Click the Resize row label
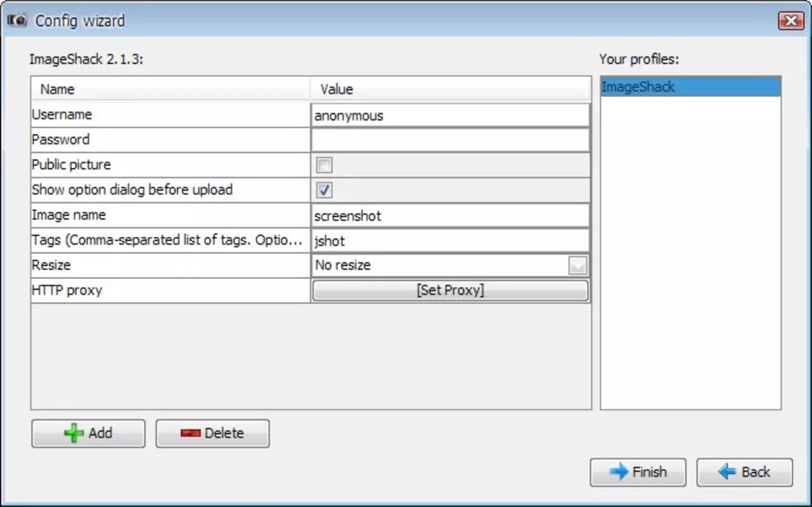The image size is (812, 507). click(51, 265)
